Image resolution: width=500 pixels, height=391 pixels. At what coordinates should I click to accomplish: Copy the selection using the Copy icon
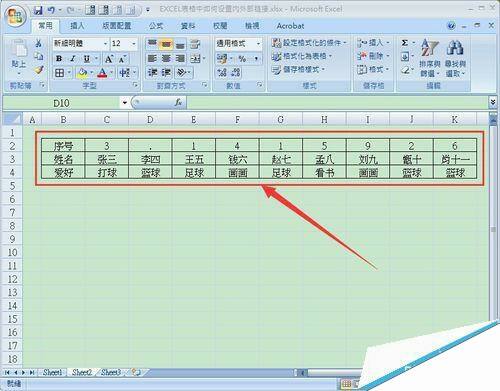pos(39,56)
